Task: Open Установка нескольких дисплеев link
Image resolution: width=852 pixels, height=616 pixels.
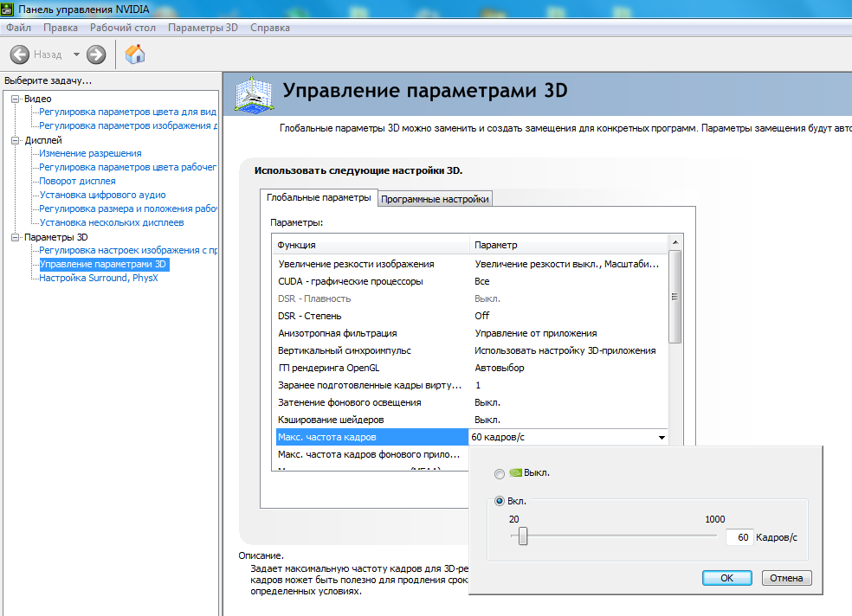Action: pos(112,222)
